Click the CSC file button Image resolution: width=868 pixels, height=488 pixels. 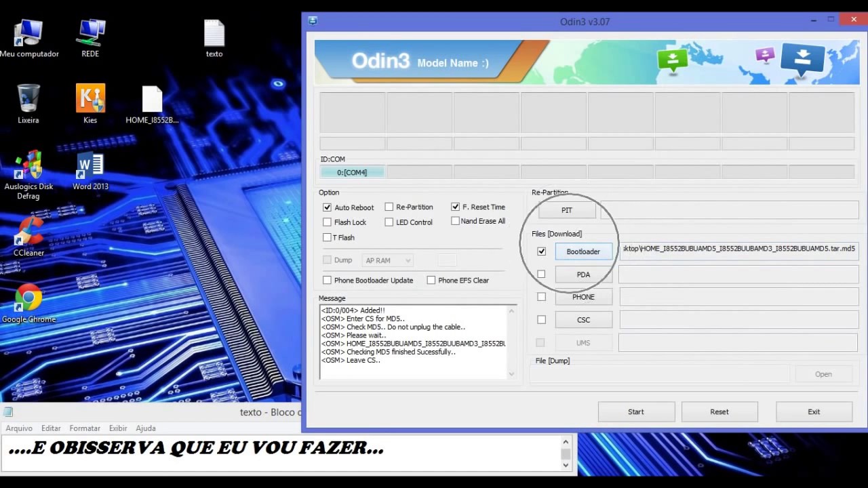583,320
